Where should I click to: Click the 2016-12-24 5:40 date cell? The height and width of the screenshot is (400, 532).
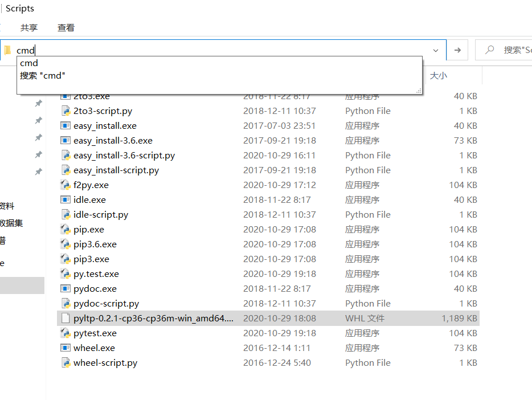click(277, 363)
